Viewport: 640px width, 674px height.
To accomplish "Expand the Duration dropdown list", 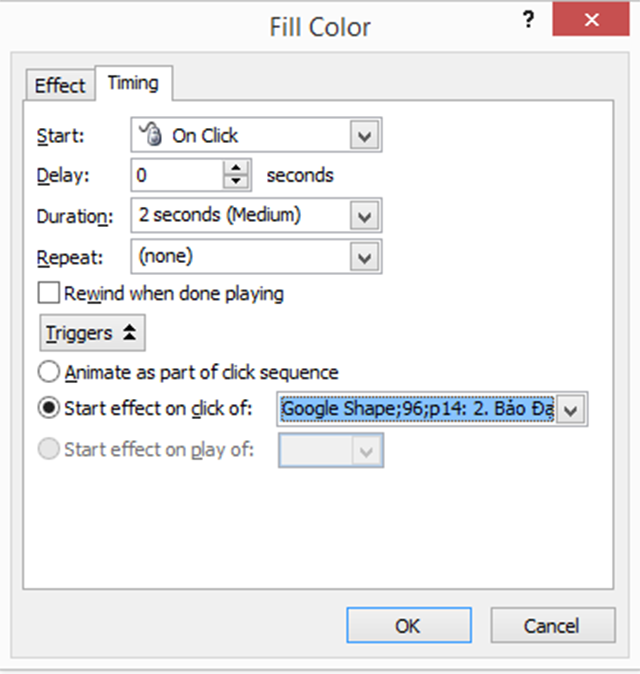I will coord(364,216).
